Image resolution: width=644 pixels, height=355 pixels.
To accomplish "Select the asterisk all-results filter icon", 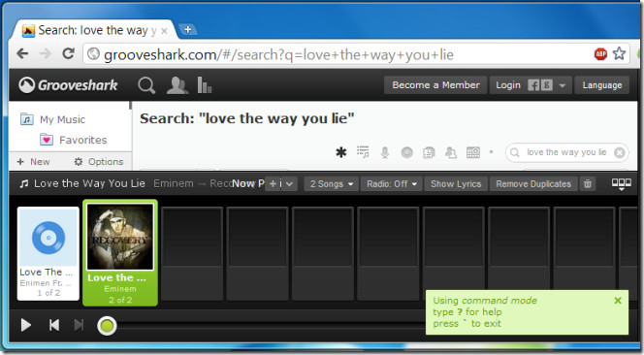I will click(340, 152).
